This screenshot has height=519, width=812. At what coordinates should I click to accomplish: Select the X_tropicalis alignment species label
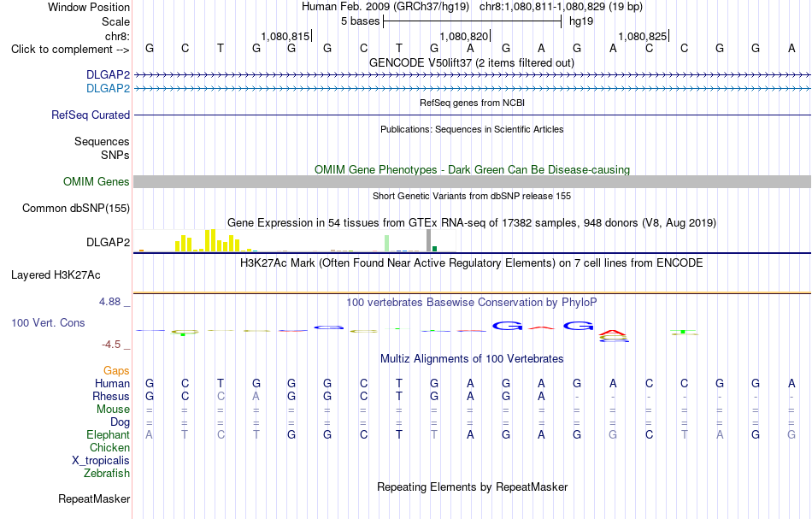[x=101, y=461]
